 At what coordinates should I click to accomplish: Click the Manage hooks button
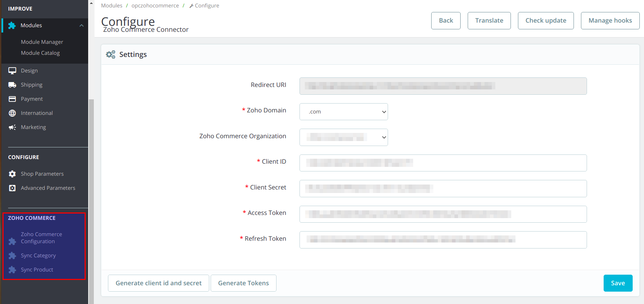pyautogui.click(x=610, y=21)
